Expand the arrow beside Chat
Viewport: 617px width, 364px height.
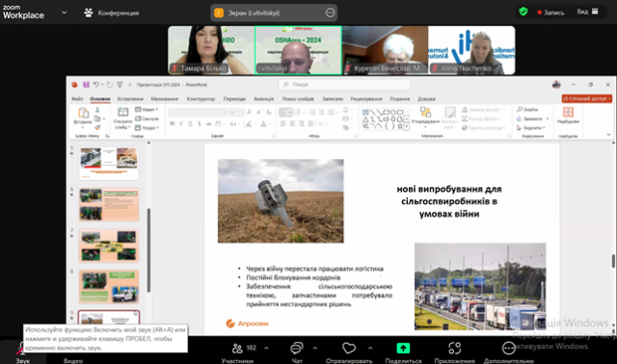pos(315,348)
